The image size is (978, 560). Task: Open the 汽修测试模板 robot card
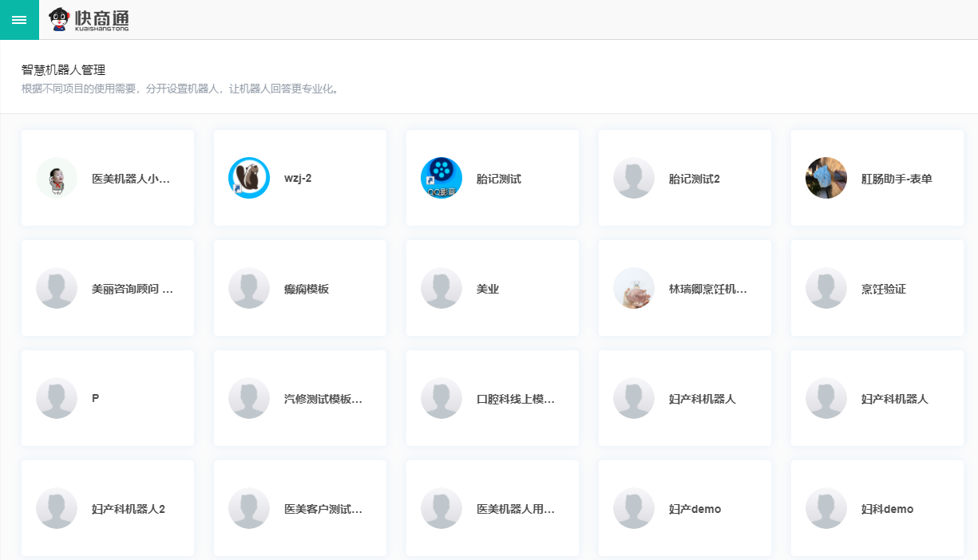click(x=300, y=398)
